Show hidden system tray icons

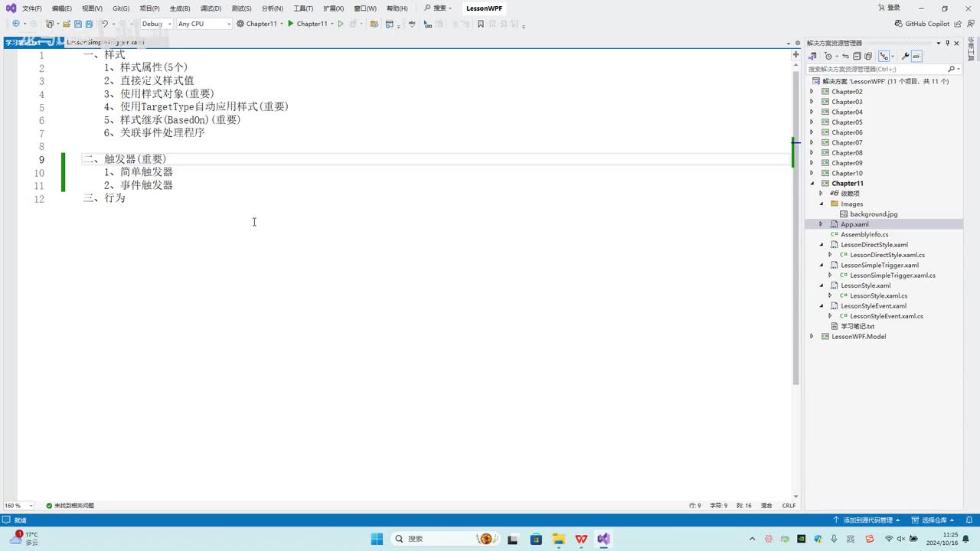click(x=752, y=539)
